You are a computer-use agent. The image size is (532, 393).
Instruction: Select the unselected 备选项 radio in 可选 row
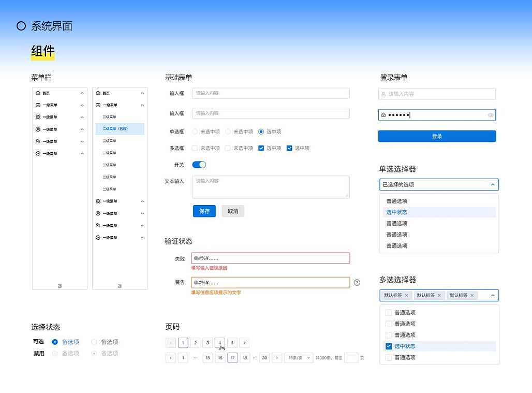94,342
